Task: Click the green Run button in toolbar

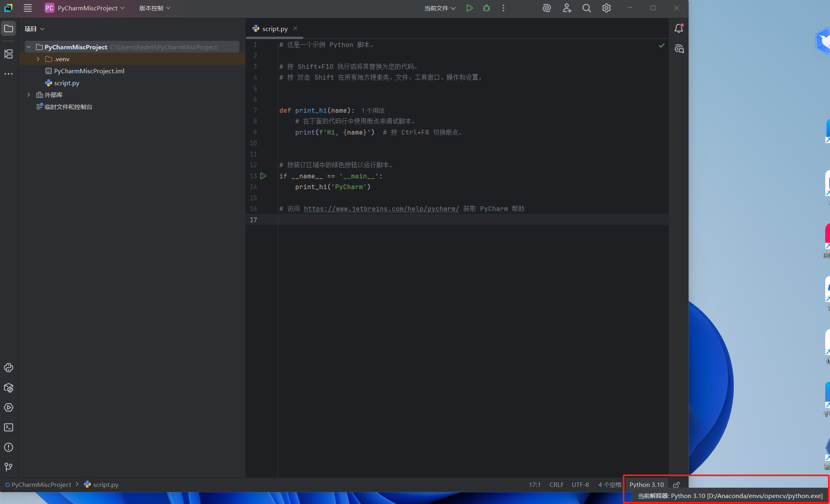Action: coord(469,8)
